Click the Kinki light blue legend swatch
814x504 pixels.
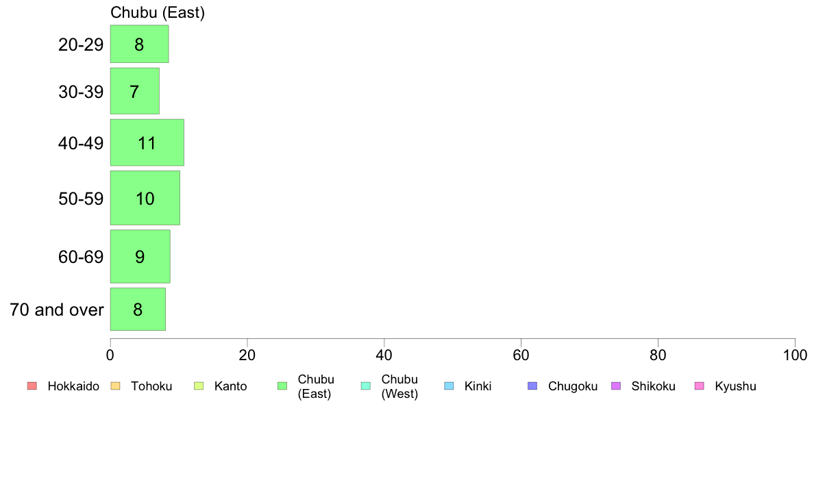tap(449, 386)
